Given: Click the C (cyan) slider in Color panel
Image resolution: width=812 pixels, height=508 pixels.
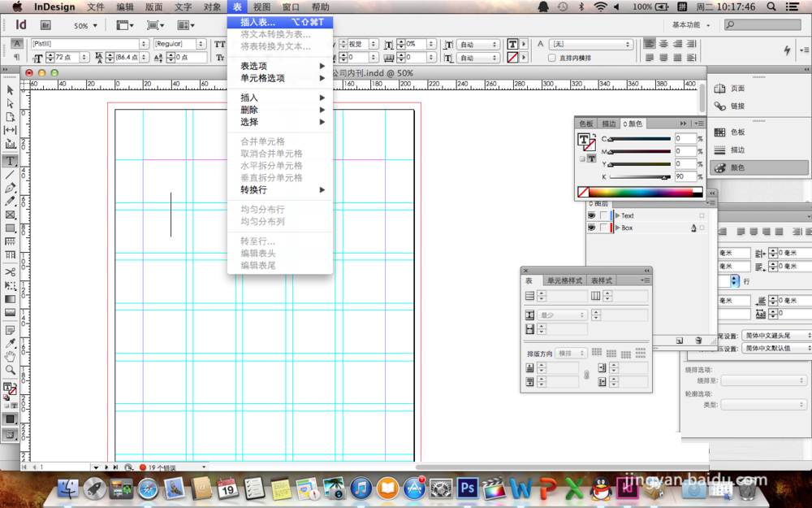Looking at the screenshot, I should coord(640,139).
